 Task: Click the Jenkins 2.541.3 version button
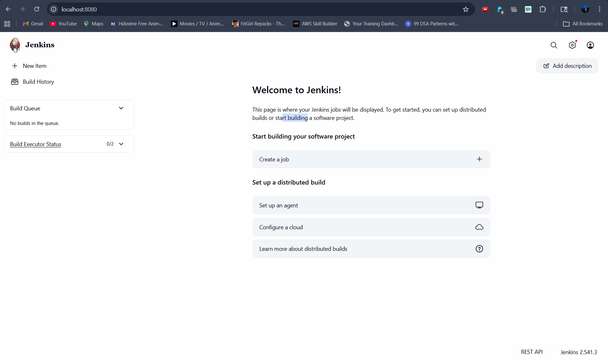pos(579,352)
